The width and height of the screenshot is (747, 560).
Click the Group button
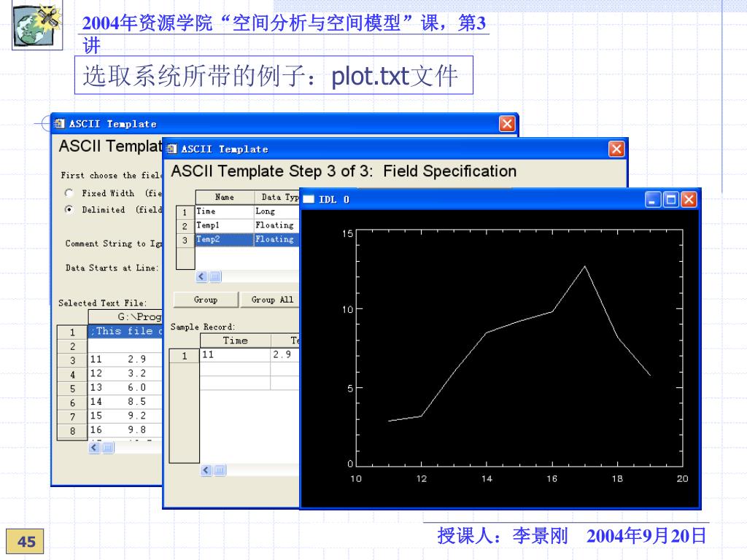(x=206, y=300)
